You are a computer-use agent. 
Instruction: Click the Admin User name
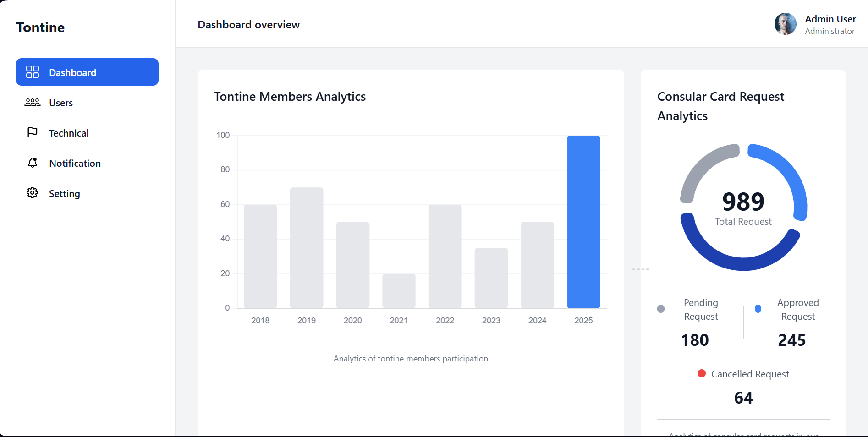click(x=830, y=19)
